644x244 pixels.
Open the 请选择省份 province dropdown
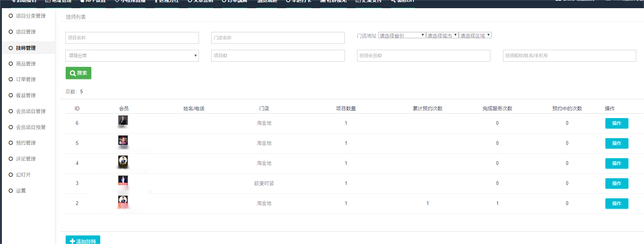click(x=402, y=35)
